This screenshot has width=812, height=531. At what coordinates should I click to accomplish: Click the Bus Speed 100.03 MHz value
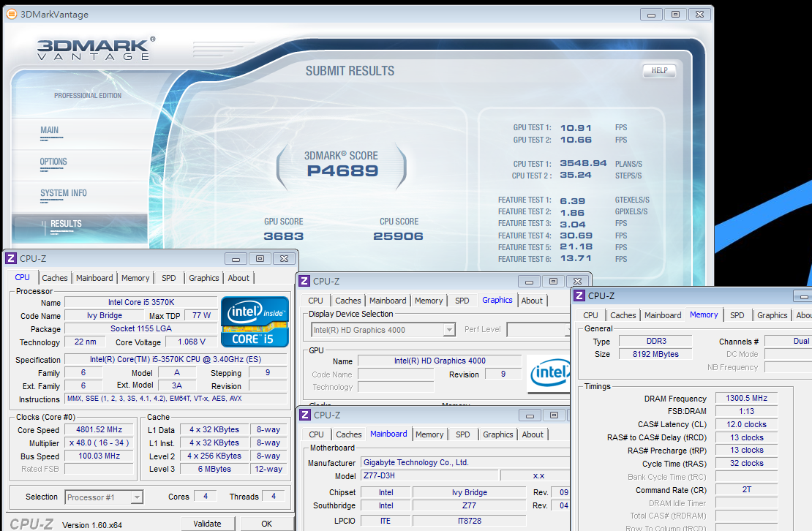(99, 456)
